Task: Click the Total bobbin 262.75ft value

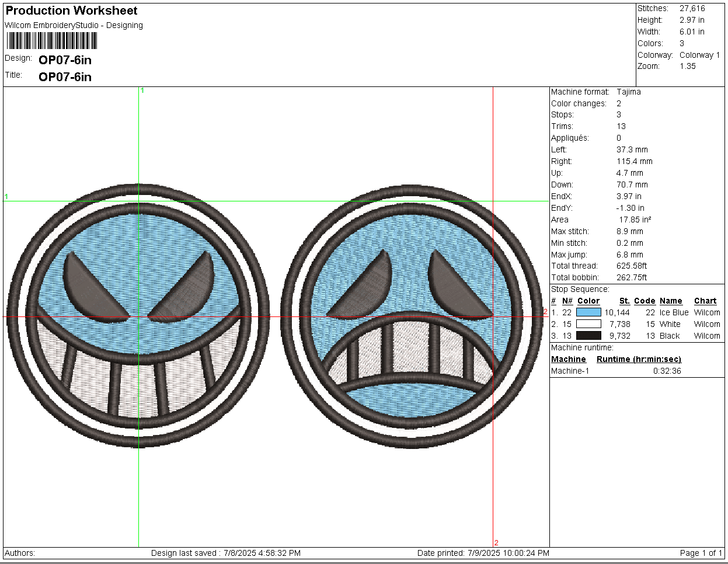Action: point(632,277)
